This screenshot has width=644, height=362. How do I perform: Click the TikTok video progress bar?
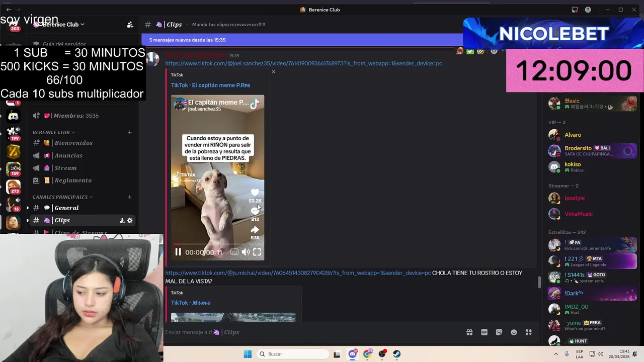(217, 244)
